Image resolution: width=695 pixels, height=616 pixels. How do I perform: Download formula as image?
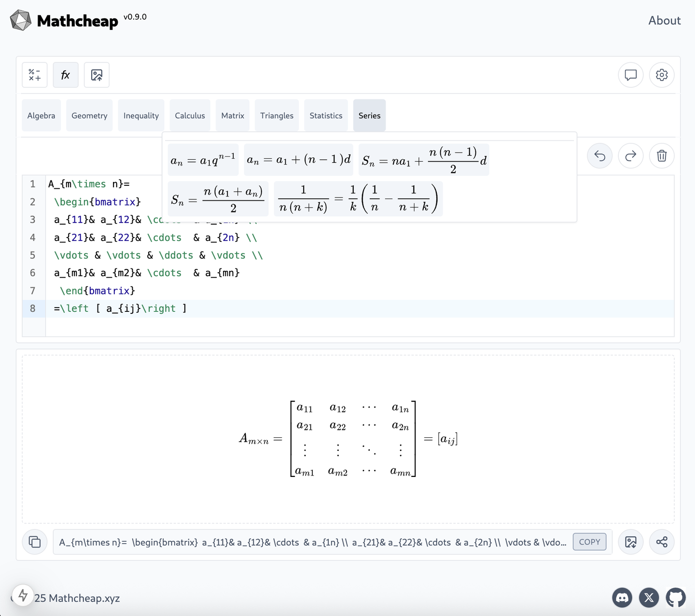point(631,542)
